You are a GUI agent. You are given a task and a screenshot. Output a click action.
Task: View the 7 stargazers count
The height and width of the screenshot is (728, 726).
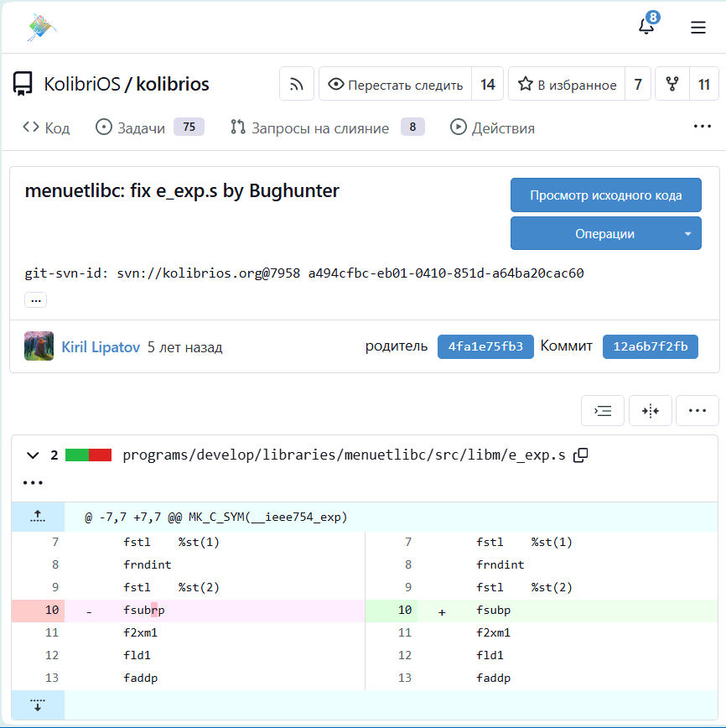(x=638, y=84)
